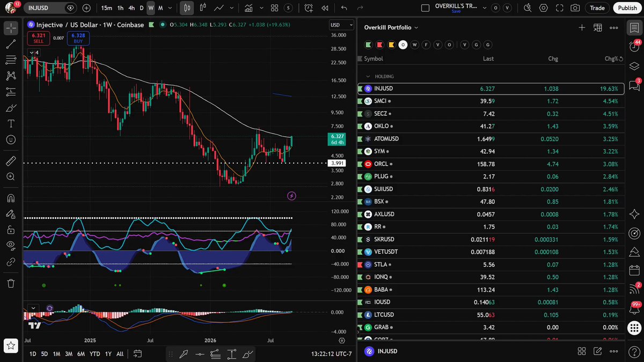
Task: Click the go to date calendar icon
Action: [137, 354]
